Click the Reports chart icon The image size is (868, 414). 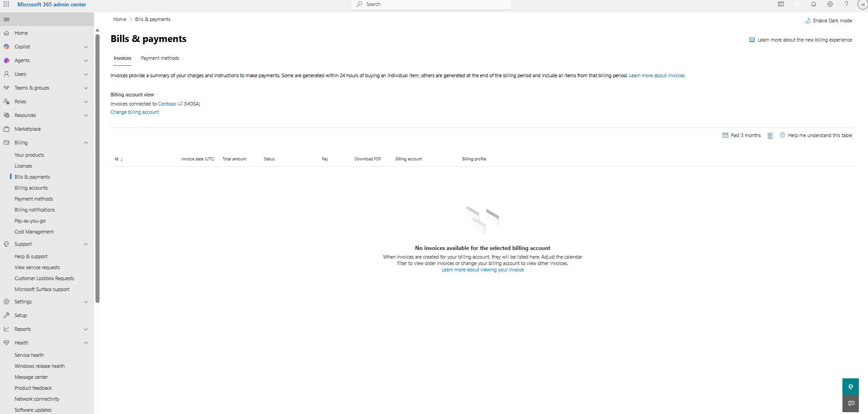(x=6, y=329)
